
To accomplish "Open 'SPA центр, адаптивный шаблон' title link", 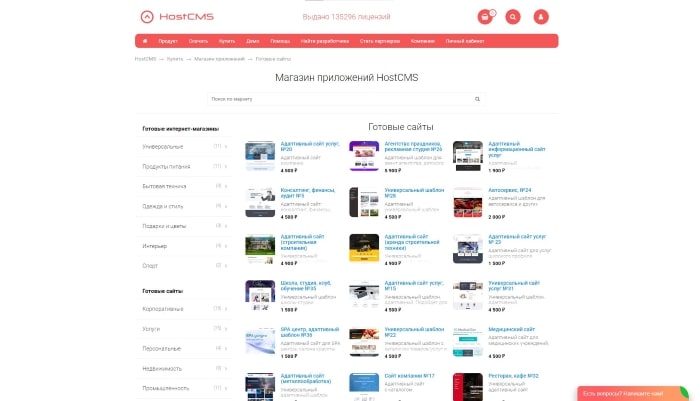I will pyautogui.click(x=310, y=332).
